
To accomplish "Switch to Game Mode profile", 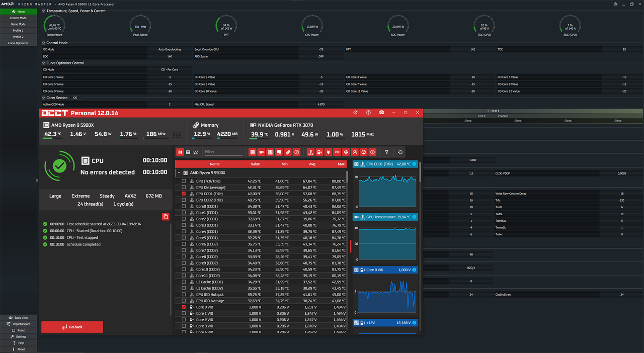I will coord(18,24).
